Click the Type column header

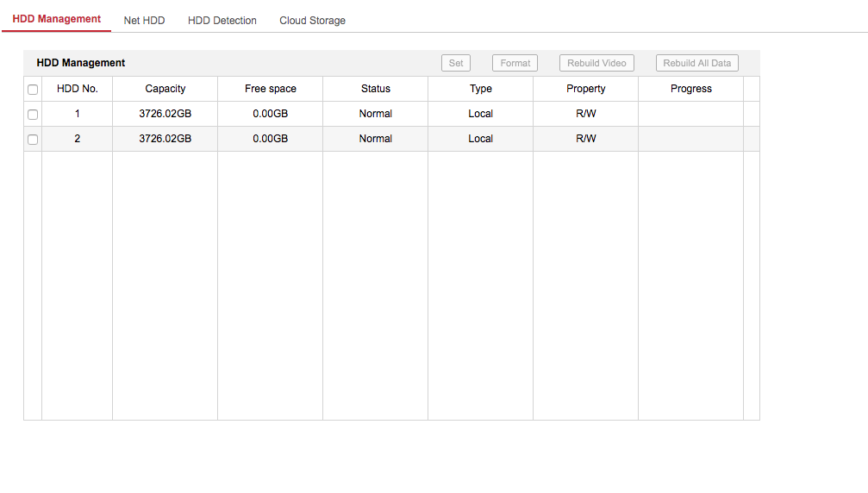pyautogui.click(x=481, y=89)
